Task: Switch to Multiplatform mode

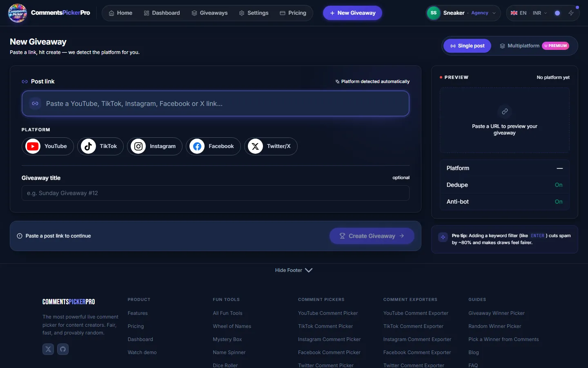Action: pos(534,46)
